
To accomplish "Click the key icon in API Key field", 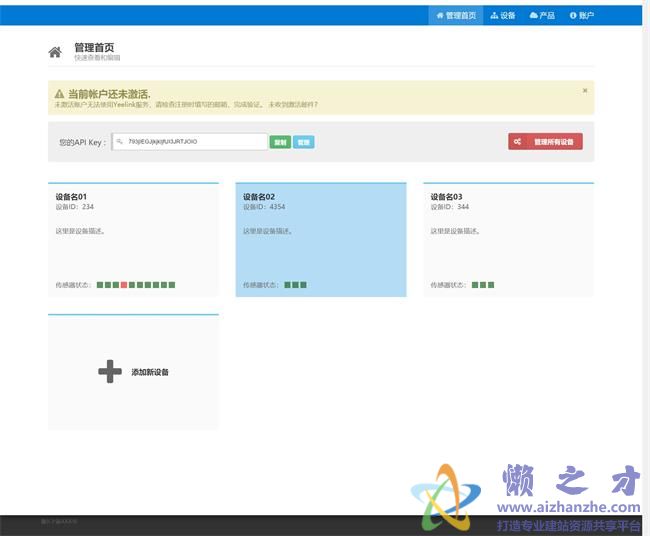I will [120, 142].
